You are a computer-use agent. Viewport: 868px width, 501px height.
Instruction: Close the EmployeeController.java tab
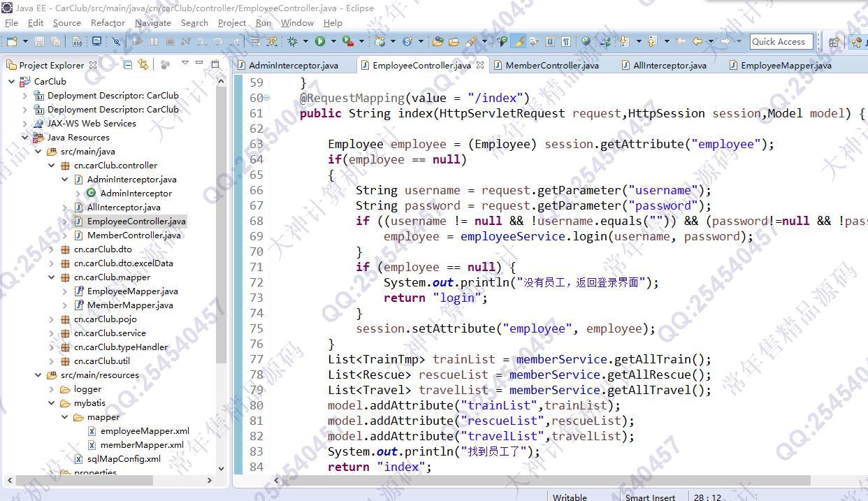(x=480, y=65)
